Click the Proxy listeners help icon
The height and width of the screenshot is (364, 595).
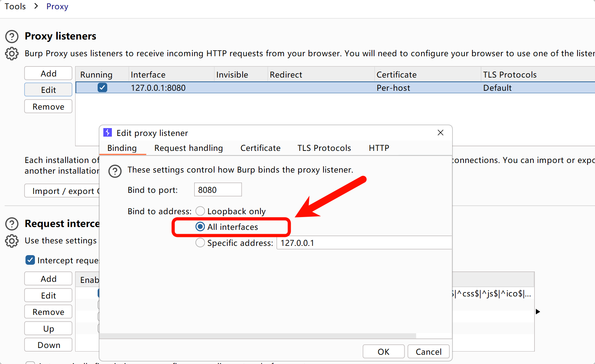pos(12,36)
